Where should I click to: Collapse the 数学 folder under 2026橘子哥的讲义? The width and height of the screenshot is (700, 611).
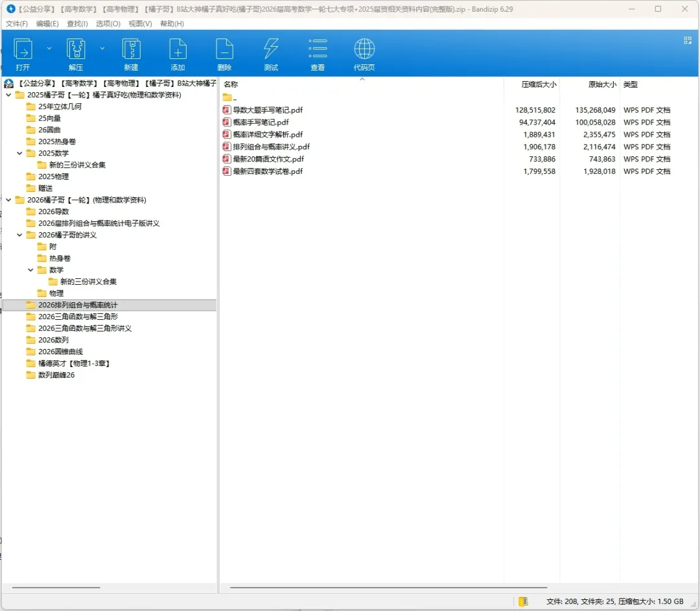pos(31,270)
